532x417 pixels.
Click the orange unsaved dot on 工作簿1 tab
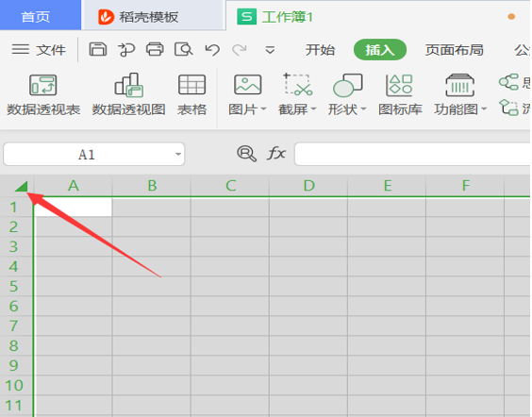(511, 17)
